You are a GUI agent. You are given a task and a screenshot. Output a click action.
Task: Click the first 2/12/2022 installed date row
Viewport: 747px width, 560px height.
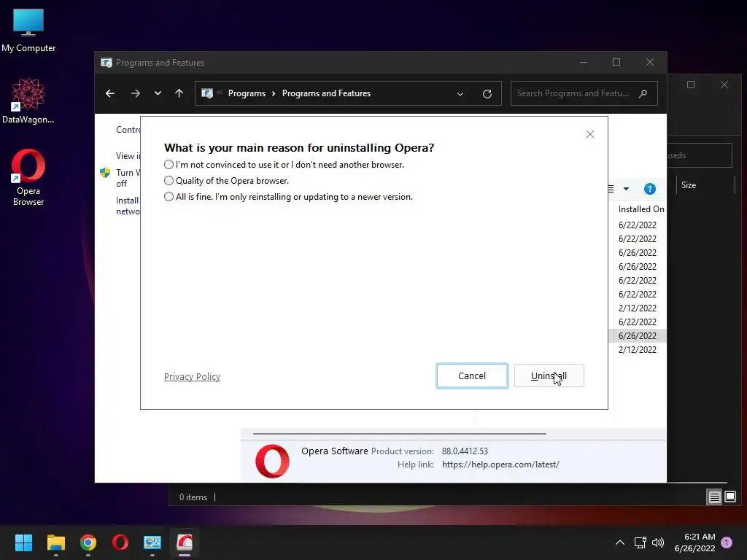pyautogui.click(x=638, y=308)
